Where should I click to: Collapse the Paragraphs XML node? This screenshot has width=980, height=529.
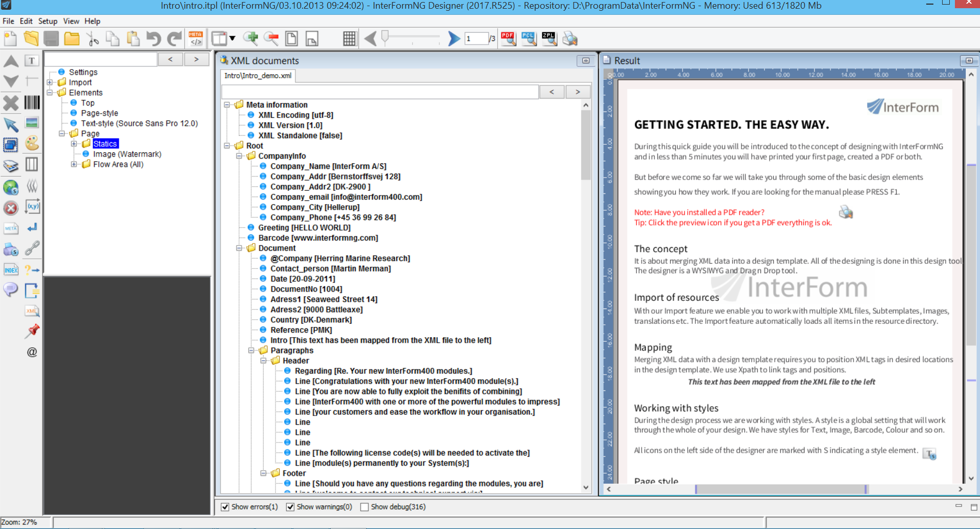(x=251, y=350)
